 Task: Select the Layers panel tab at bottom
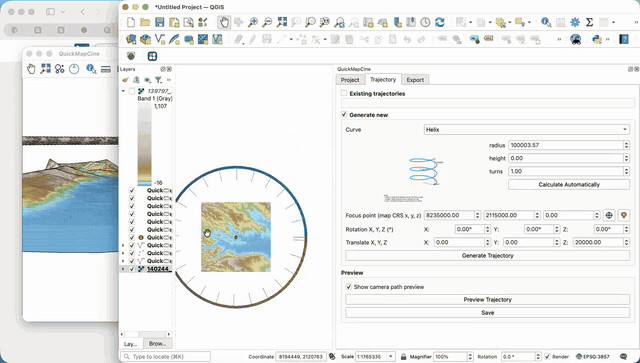[x=131, y=344]
